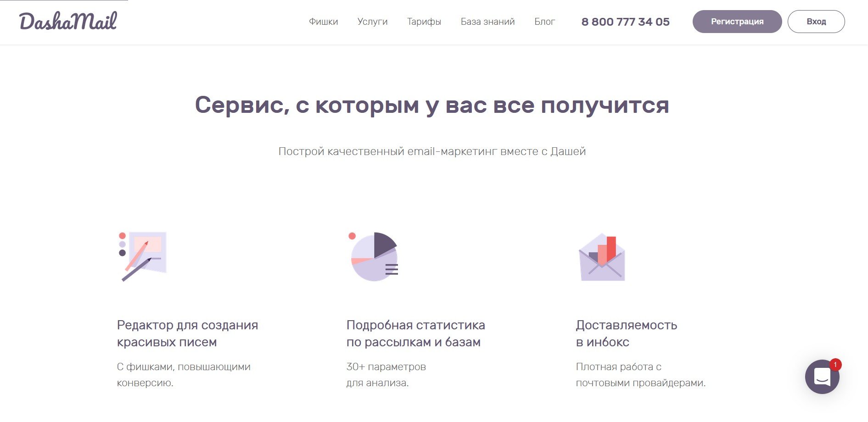Screen dimensions: 868x422
Task: Open the chat widget bubble
Action: click(822, 377)
